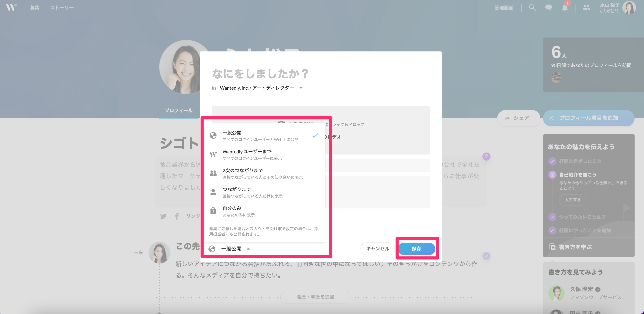Select 一般公開 visibility option

(264, 136)
